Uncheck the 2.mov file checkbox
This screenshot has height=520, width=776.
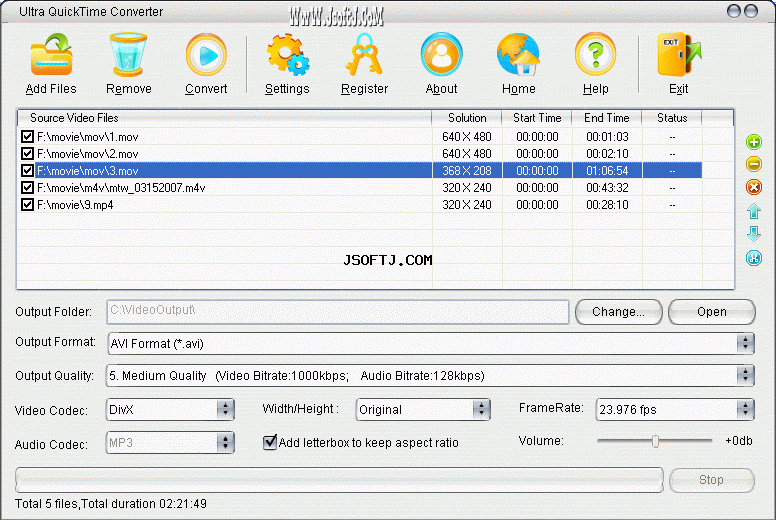click(x=27, y=153)
